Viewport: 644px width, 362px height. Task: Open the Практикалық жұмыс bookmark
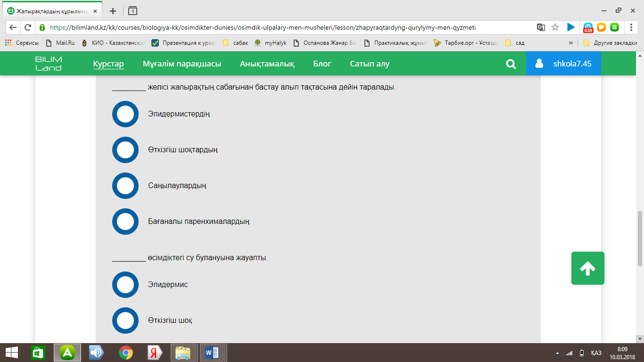pos(396,43)
